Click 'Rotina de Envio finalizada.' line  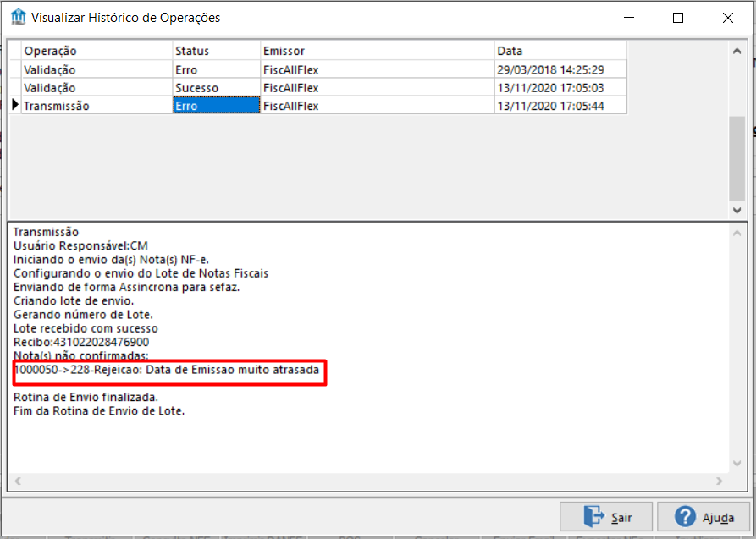click(x=86, y=397)
